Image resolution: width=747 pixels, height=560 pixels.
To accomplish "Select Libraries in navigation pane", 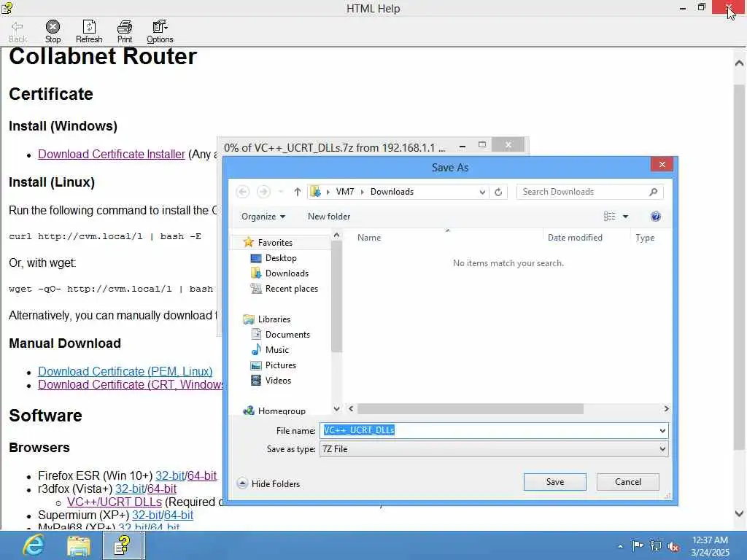I will [x=274, y=319].
